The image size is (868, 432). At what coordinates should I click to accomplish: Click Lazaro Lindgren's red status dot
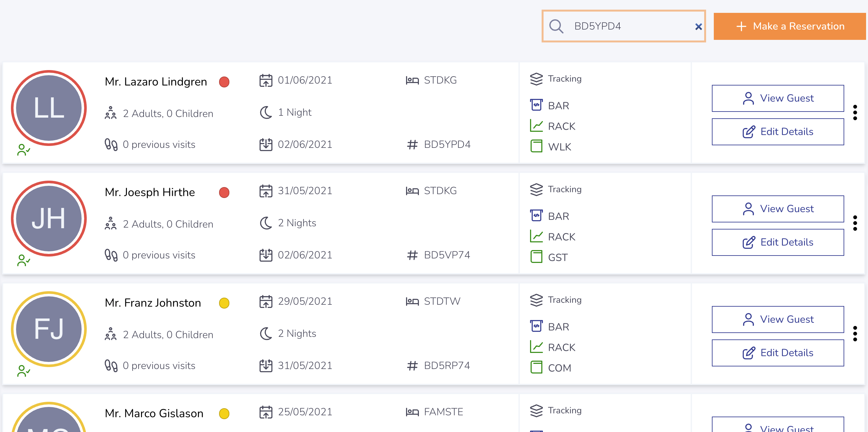pos(224,82)
